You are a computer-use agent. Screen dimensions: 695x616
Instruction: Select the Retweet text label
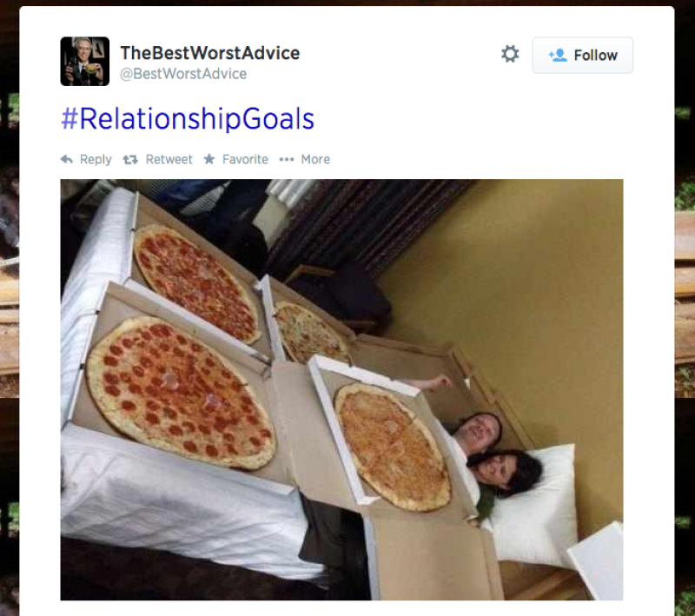pos(169,160)
